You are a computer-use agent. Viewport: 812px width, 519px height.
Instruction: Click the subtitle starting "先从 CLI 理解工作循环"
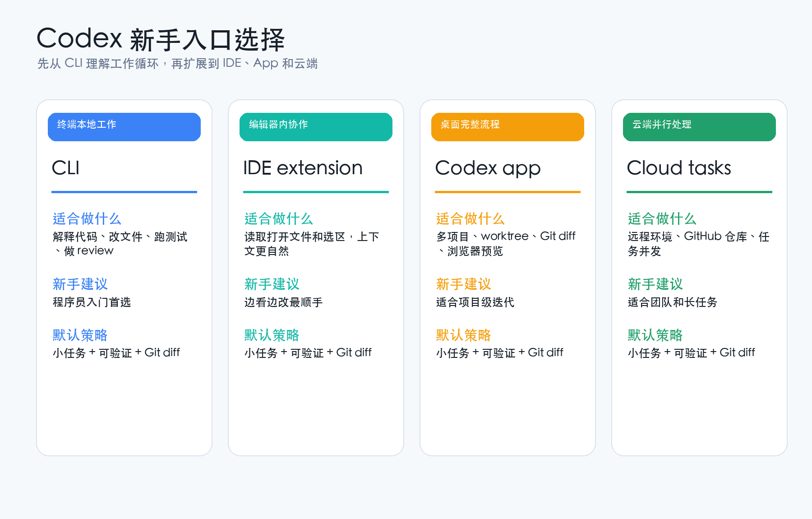tap(177, 63)
